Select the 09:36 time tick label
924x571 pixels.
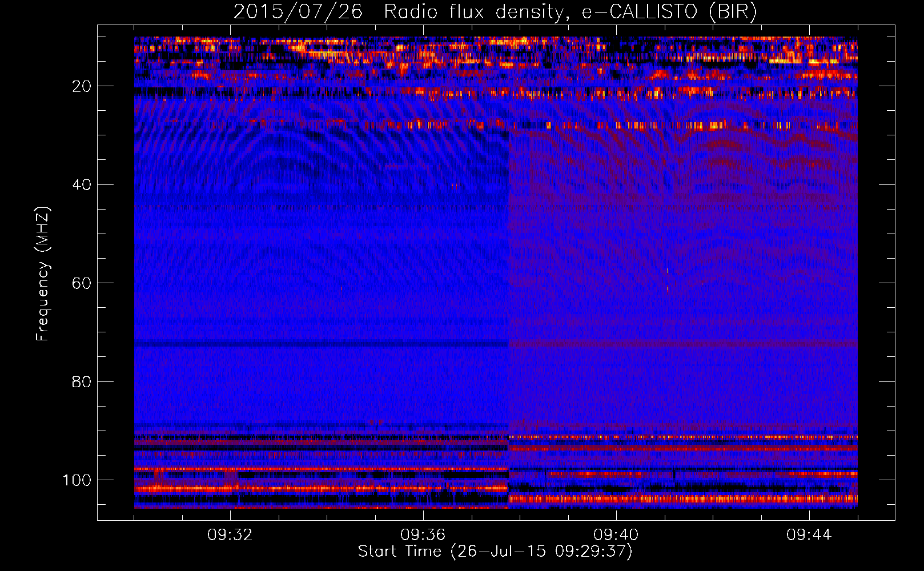point(423,535)
